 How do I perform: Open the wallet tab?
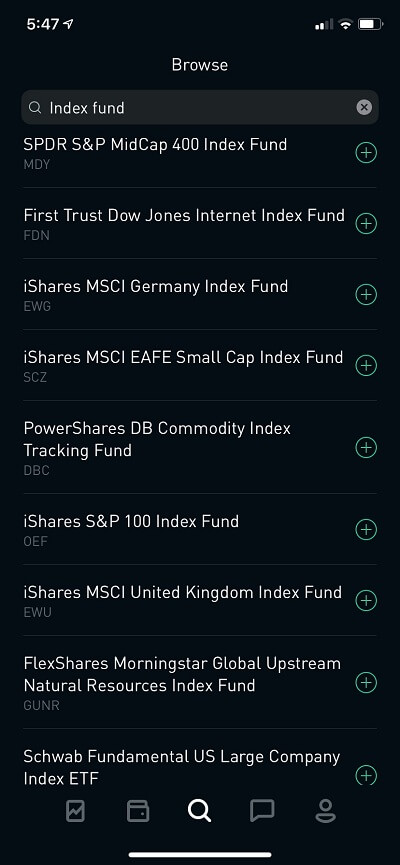pyautogui.click(x=138, y=811)
